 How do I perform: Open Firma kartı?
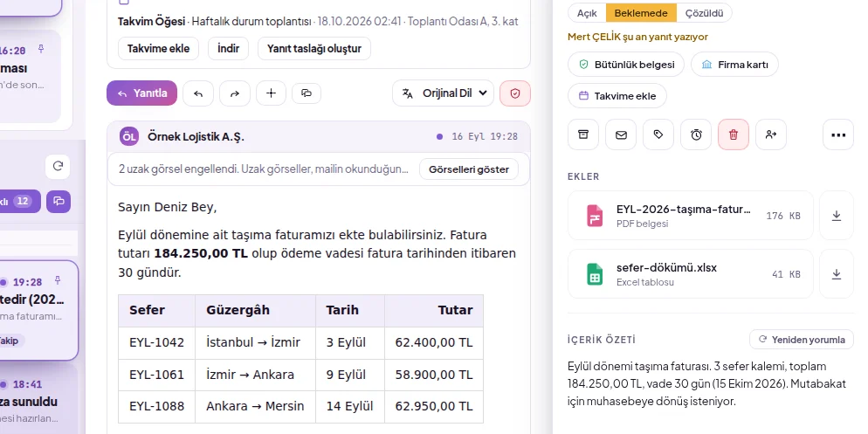coord(734,65)
